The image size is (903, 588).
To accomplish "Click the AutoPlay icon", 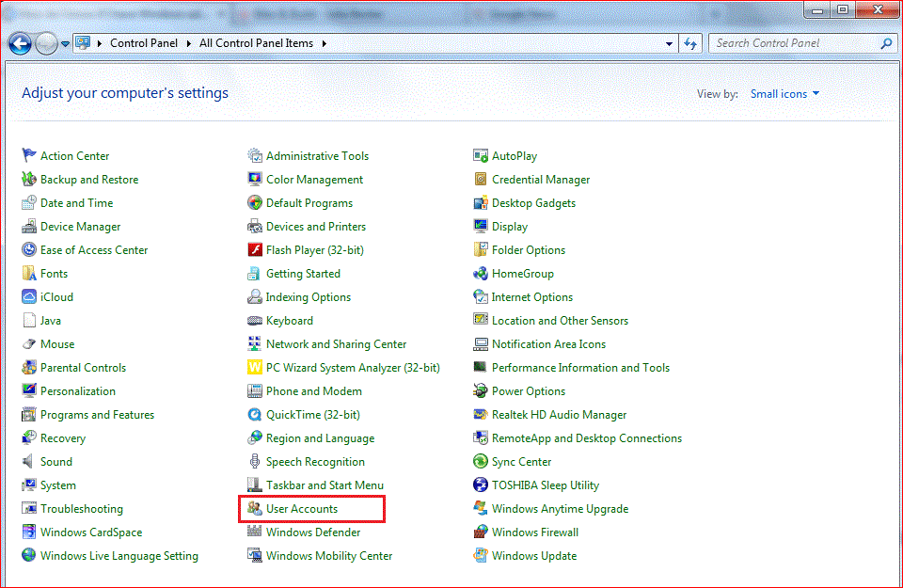I will point(481,155).
